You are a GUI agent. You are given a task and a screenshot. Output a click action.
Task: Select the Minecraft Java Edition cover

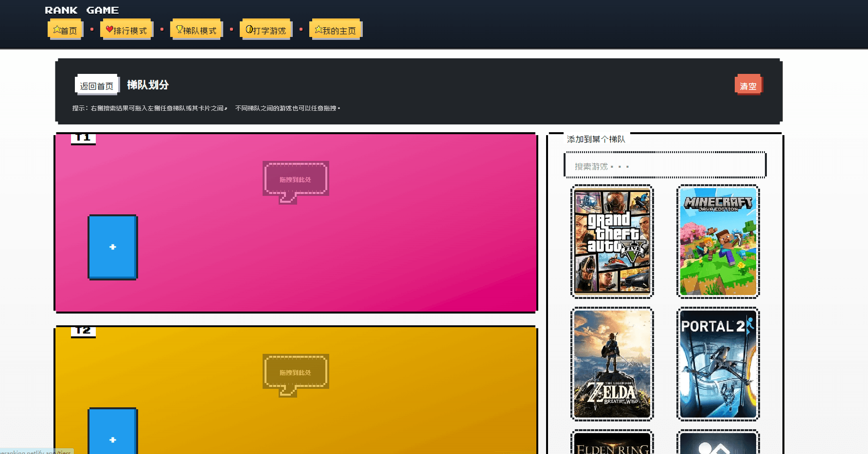point(718,241)
